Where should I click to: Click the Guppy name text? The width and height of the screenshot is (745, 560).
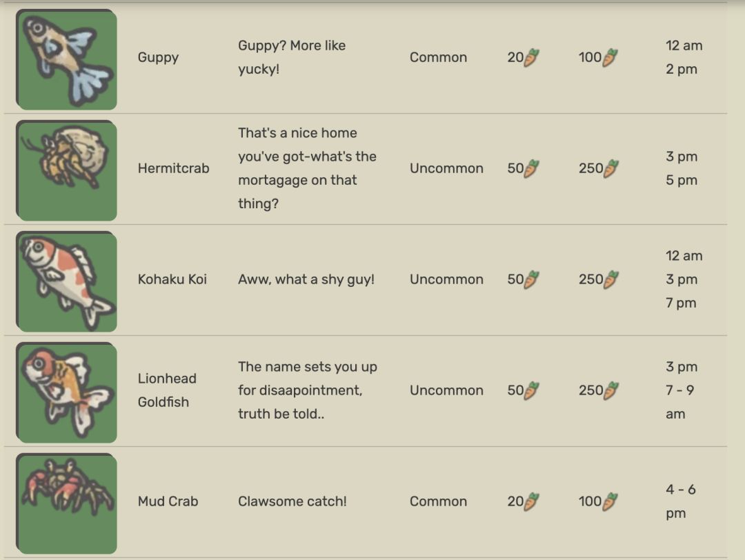(x=158, y=57)
